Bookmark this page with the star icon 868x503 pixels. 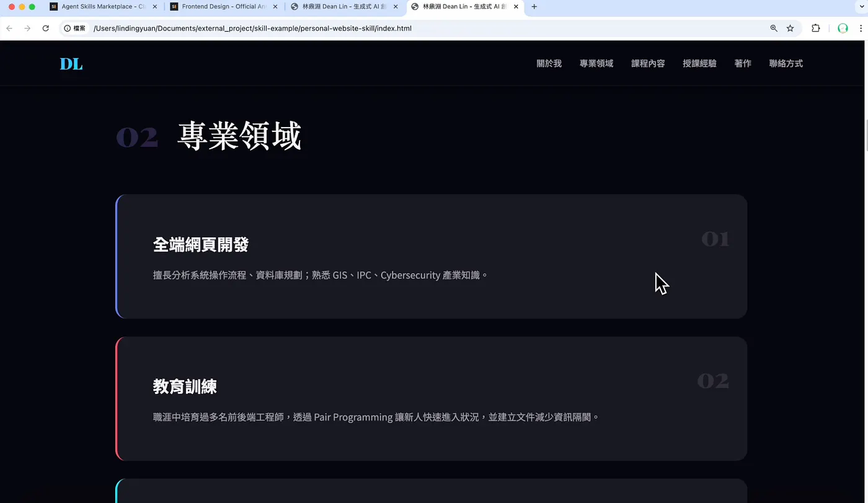click(x=790, y=28)
